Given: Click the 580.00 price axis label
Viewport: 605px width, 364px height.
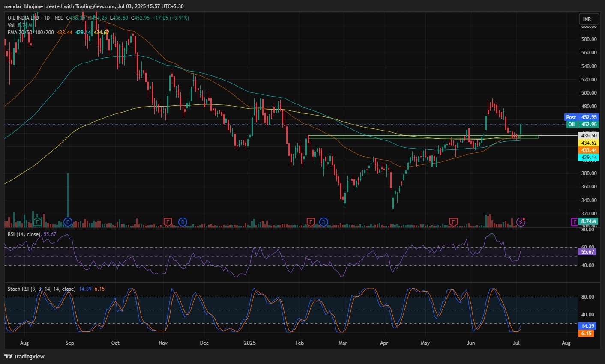Looking at the screenshot, I should tap(589, 39).
